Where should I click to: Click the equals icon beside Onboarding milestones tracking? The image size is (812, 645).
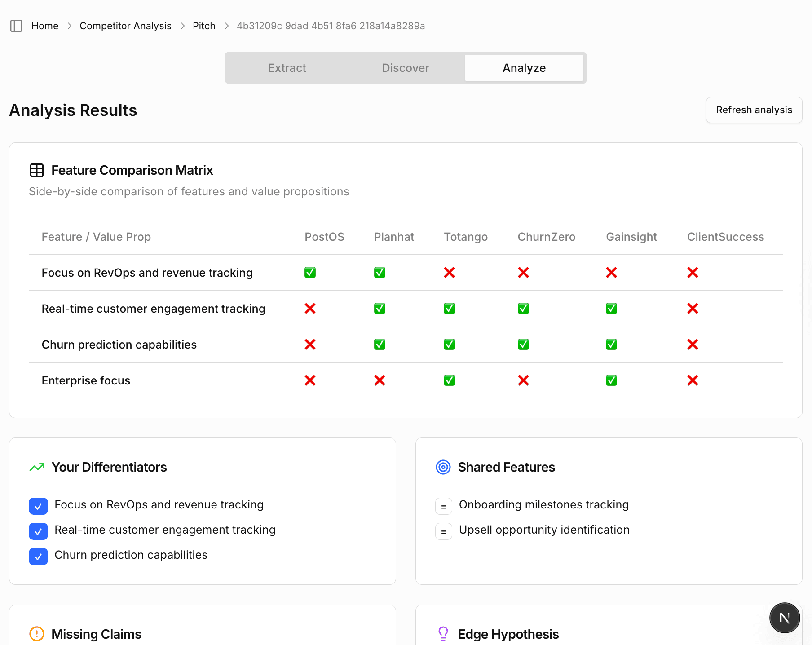pyautogui.click(x=443, y=506)
